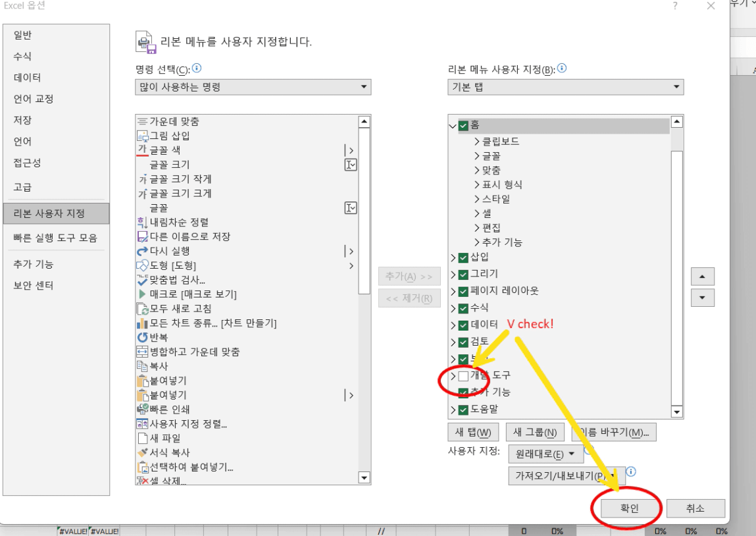
Task: Select the 내림차순 정렬 command icon
Action: click(x=142, y=223)
